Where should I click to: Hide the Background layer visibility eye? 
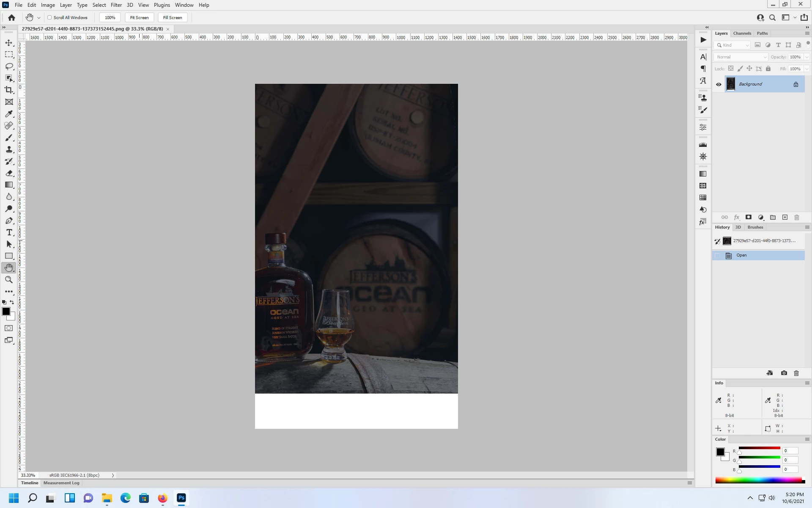click(719, 84)
